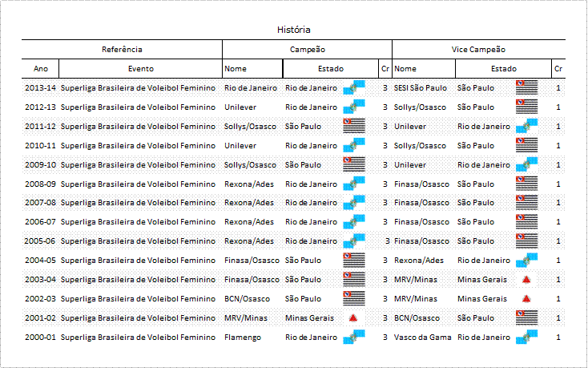Select the 2000-01 year cell
This screenshot has height=368, width=588.
click(x=40, y=338)
